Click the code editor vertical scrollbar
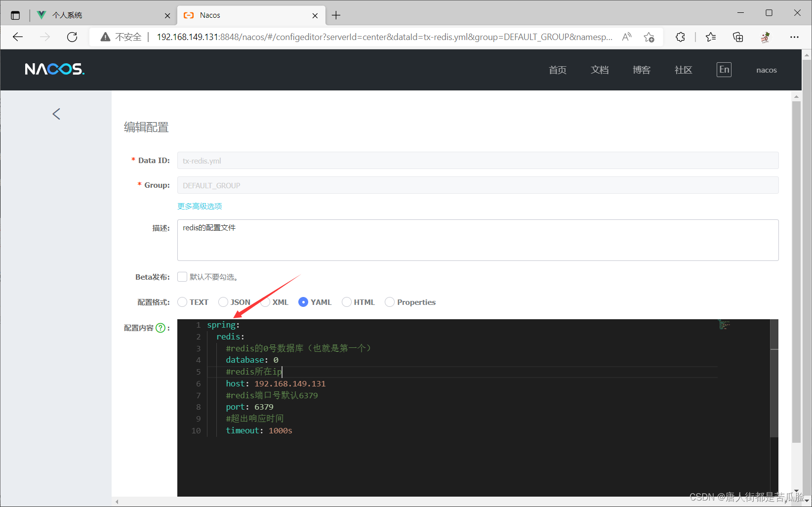The image size is (812, 507). pos(774,378)
